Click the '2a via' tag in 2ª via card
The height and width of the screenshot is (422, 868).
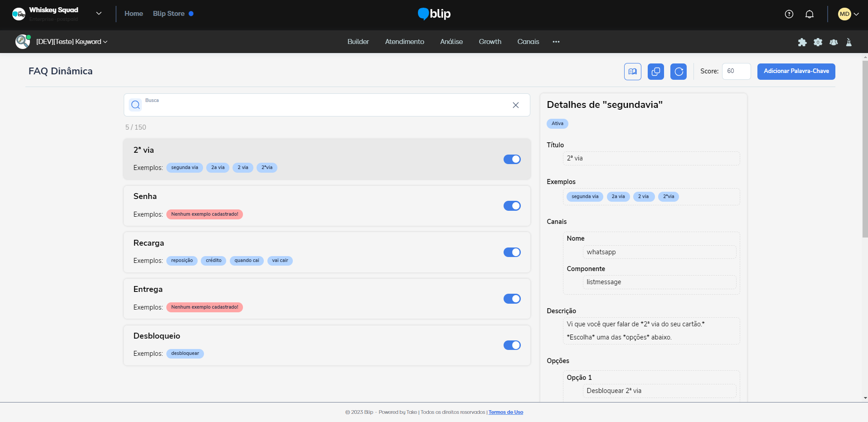click(218, 168)
